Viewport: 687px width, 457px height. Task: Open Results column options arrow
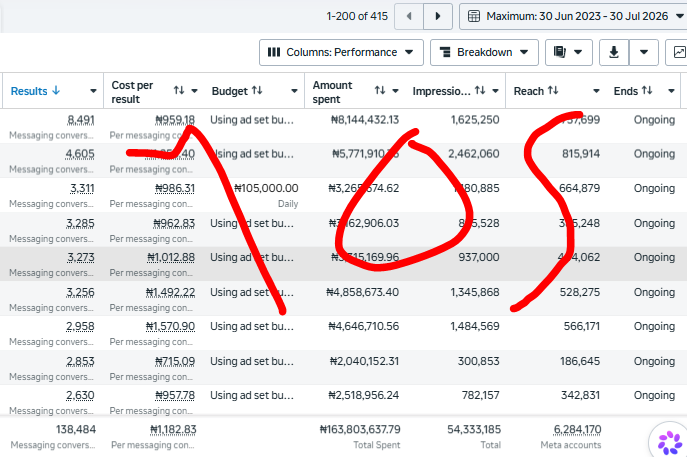pyautogui.click(x=93, y=91)
